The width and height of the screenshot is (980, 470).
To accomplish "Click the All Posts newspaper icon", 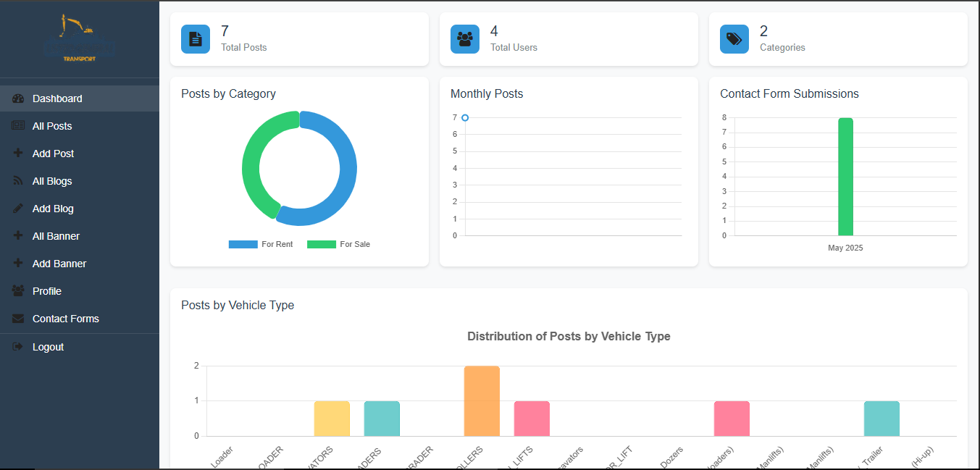I will pos(18,126).
